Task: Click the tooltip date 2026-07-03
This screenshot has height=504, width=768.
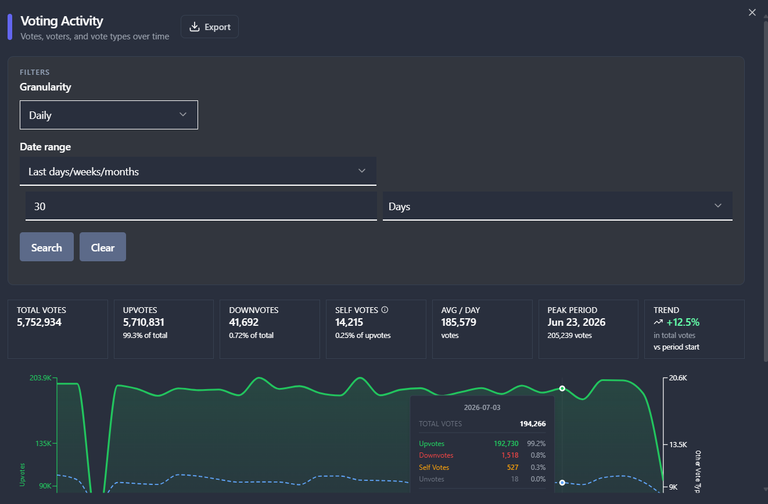Action: pyautogui.click(x=482, y=408)
